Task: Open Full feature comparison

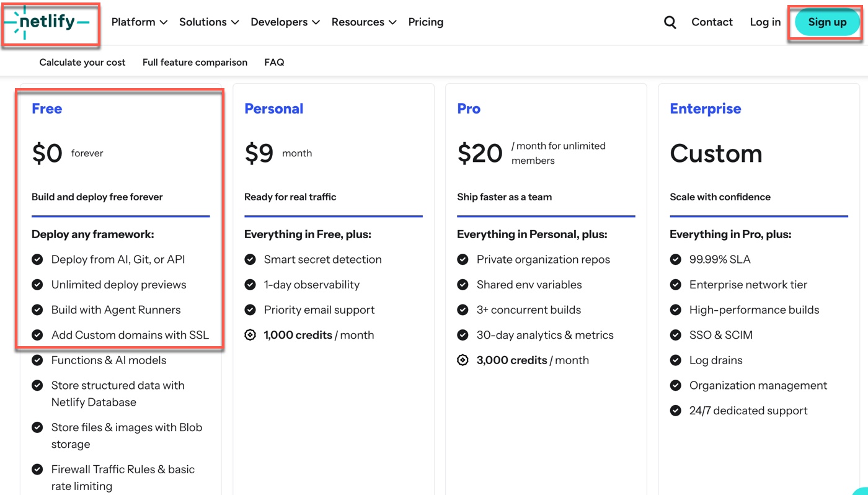Action: pos(195,63)
